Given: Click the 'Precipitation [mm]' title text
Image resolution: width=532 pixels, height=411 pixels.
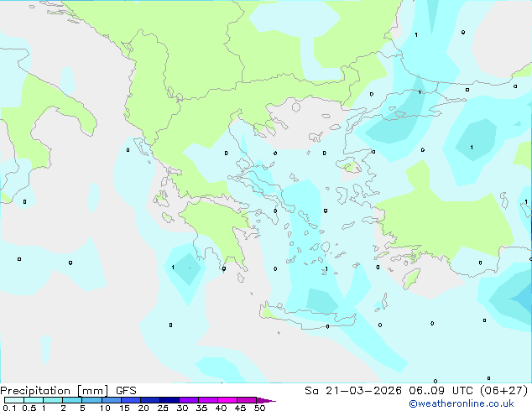Looking at the screenshot, I should [55, 391].
